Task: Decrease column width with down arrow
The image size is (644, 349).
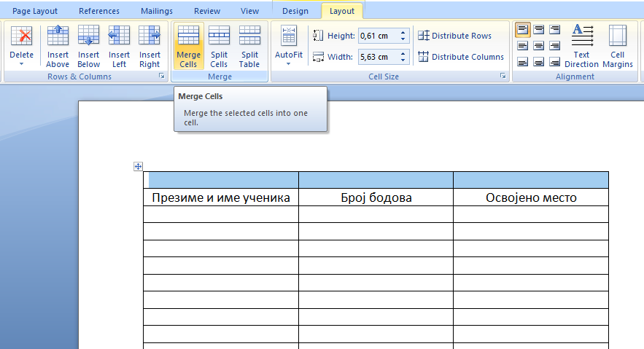Action: [403, 60]
